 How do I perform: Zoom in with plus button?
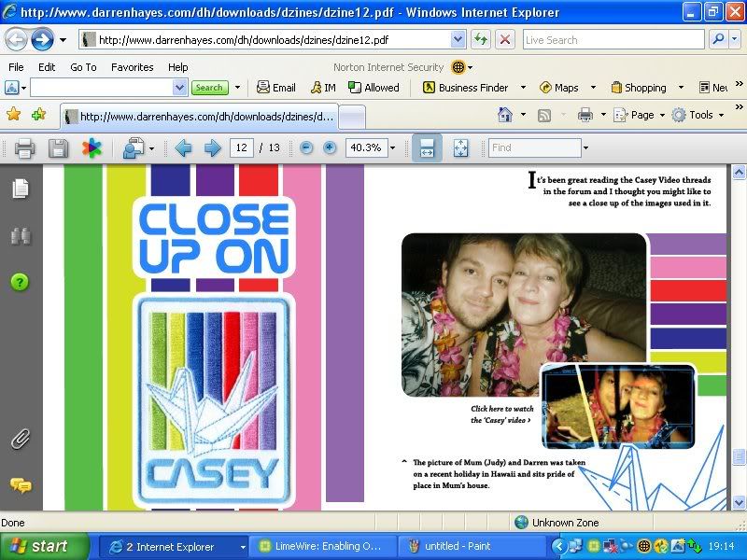pos(330,148)
